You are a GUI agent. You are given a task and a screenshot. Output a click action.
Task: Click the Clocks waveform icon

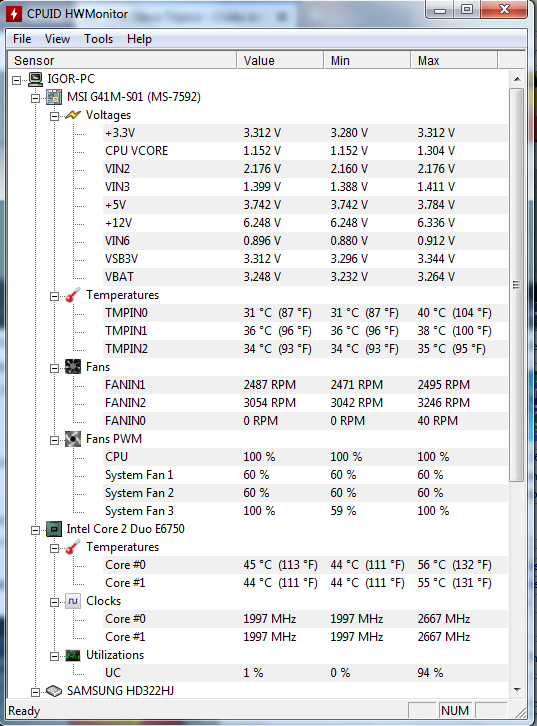click(x=73, y=601)
